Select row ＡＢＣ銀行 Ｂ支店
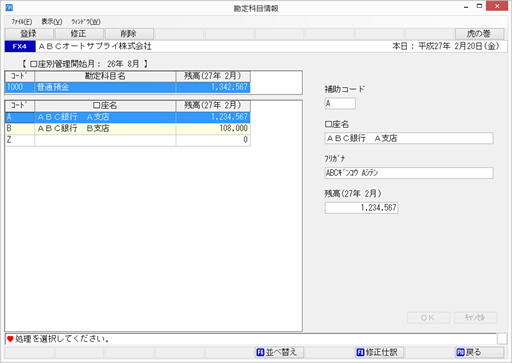Image resolution: width=512 pixels, height=363 pixels. [128, 128]
